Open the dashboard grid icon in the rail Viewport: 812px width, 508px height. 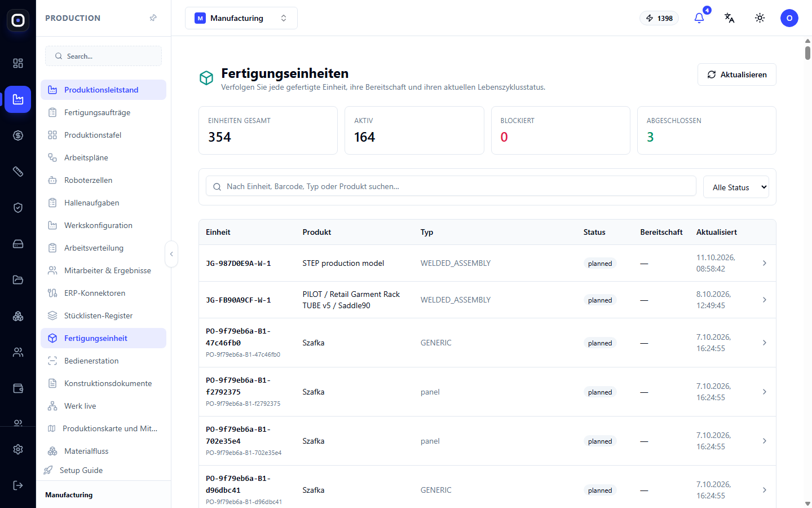18,63
